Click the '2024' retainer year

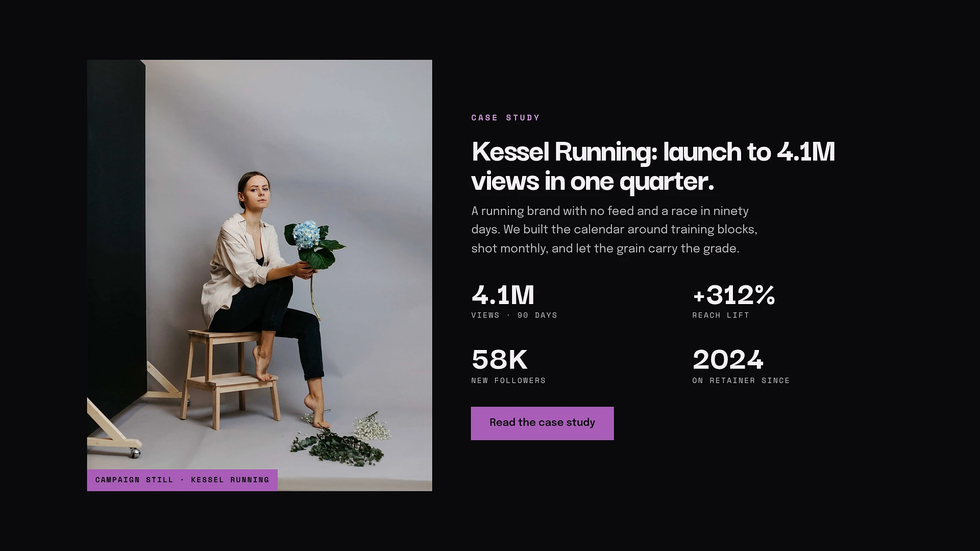point(728,360)
